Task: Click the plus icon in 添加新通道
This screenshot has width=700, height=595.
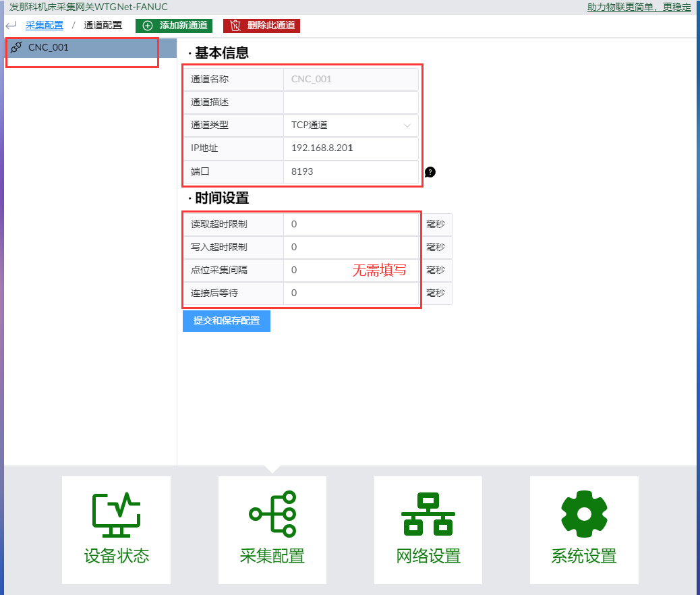Action: 147,26
